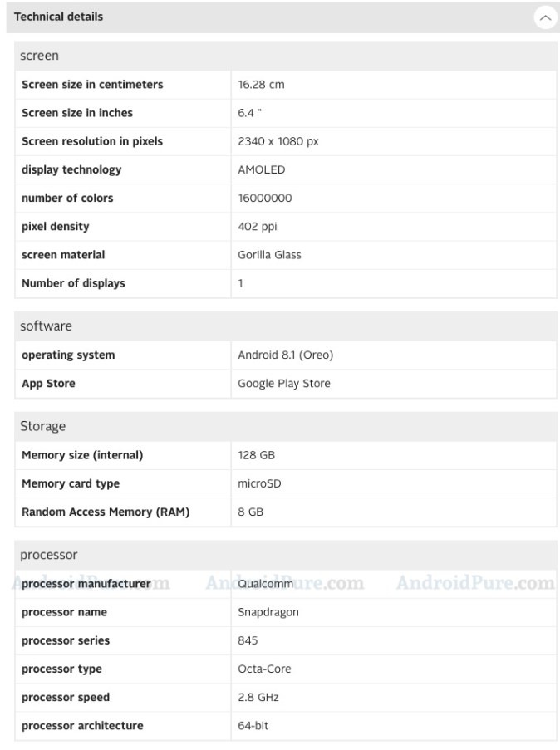
Task: Click the software section header
Action: tap(46, 326)
